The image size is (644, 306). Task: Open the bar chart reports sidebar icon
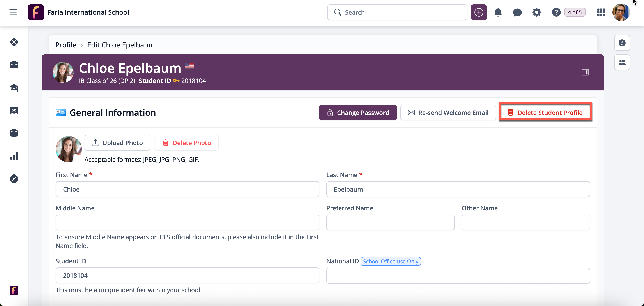point(14,156)
